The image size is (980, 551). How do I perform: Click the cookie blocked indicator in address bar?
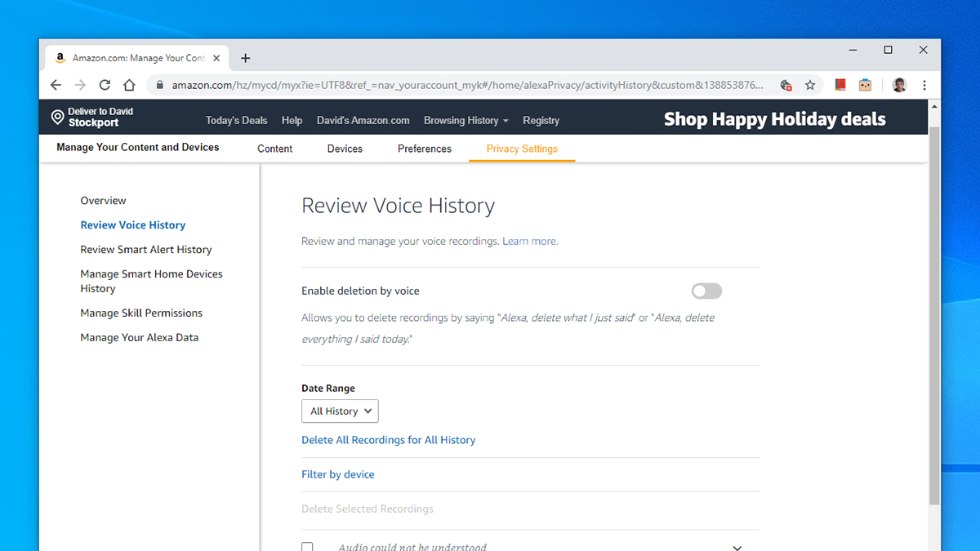tap(786, 85)
